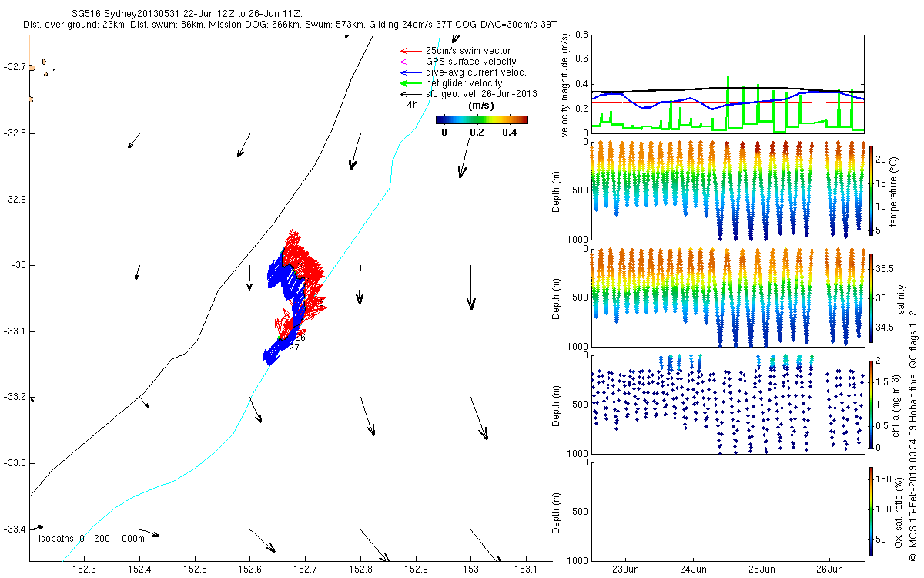This screenshot has height=578, width=924.
Task: Click map latitude tick '-33.3'
Action: tap(14, 463)
